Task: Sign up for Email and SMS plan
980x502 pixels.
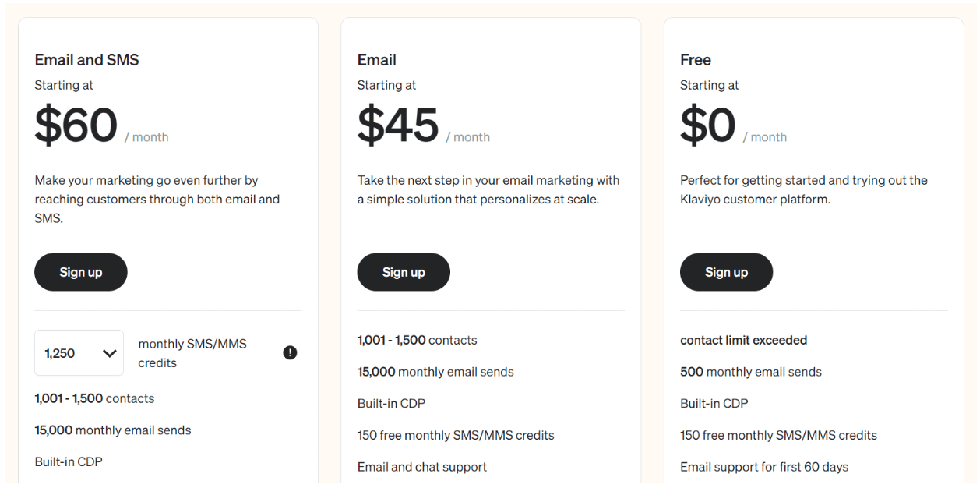Action: [x=81, y=272]
